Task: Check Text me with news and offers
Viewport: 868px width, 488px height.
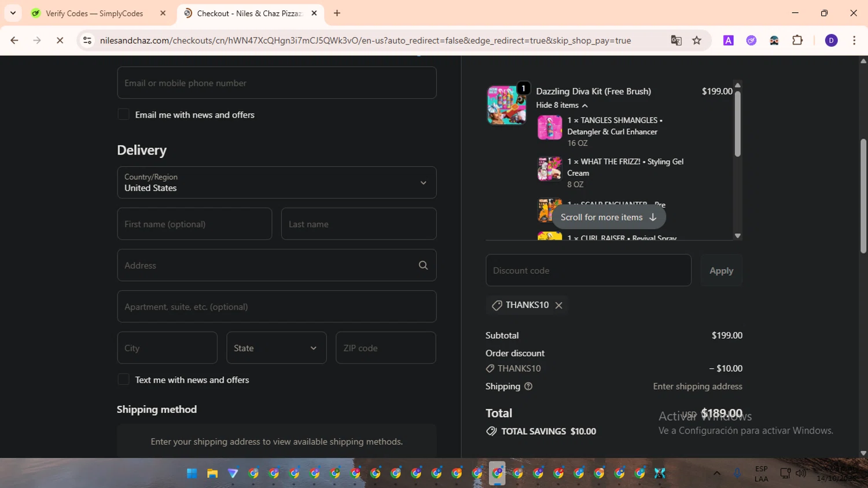Action: pyautogui.click(x=123, y=380)
